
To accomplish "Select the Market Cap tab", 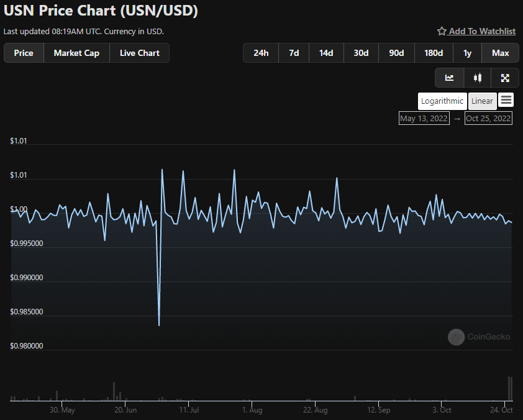I will click(76, 53).
